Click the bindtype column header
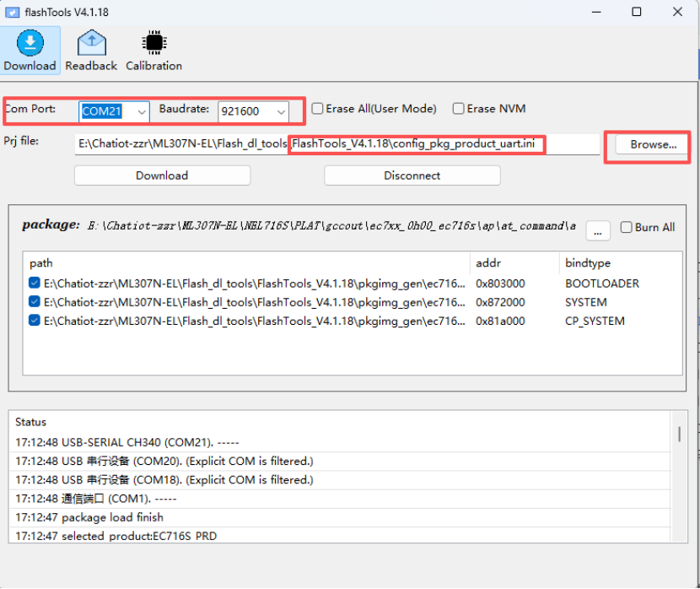Screen dimensions: 700x589 click(x=621, y=263)
